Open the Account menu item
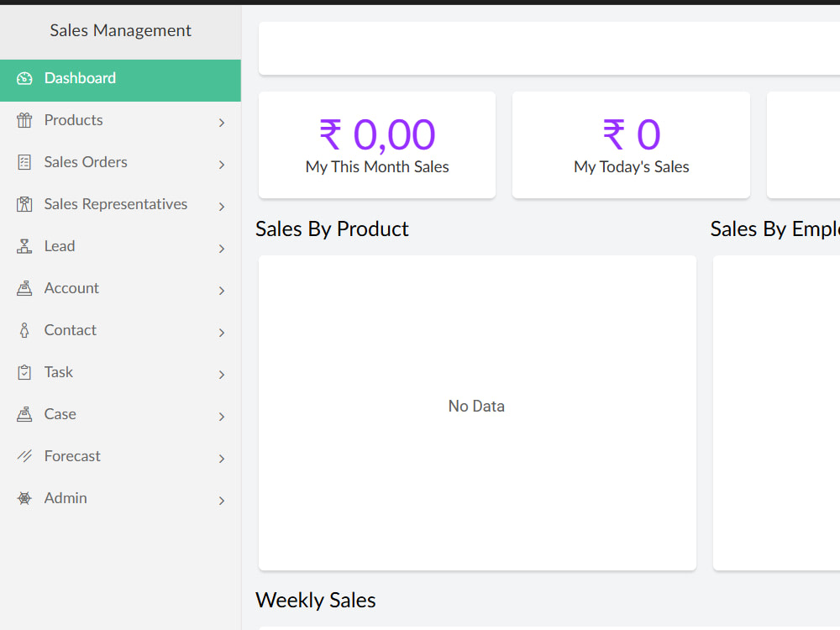The width and height of the screenshot is (840, 630). pyautogui.click(x=120, y=288)
